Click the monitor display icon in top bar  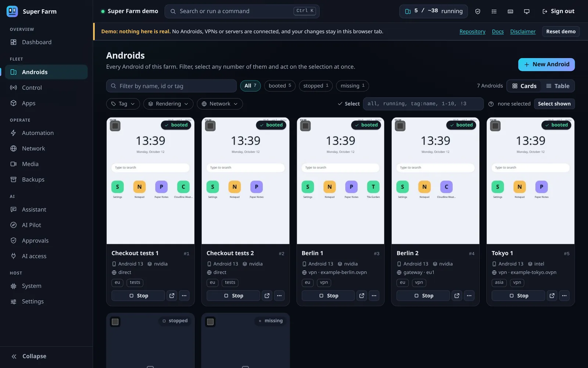(x=527, y=11)
